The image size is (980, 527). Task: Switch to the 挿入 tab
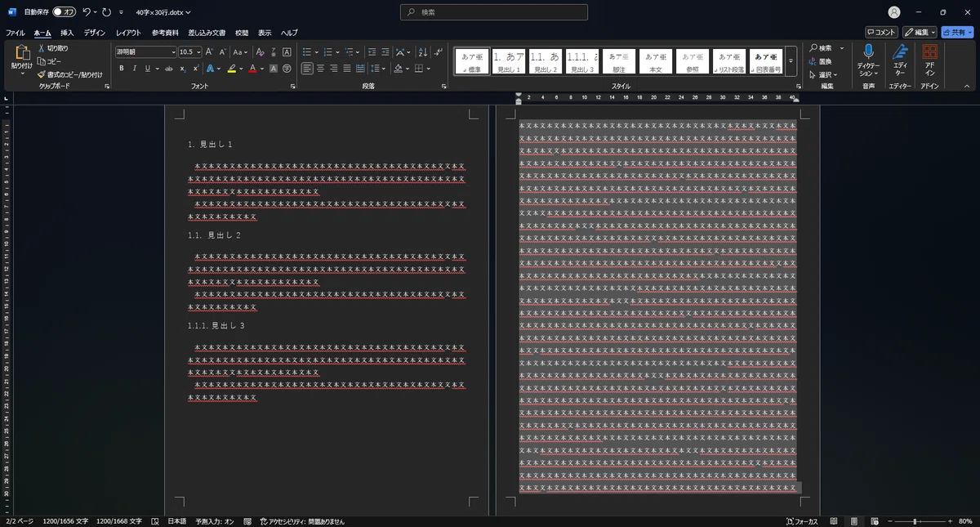coord(67,33)
